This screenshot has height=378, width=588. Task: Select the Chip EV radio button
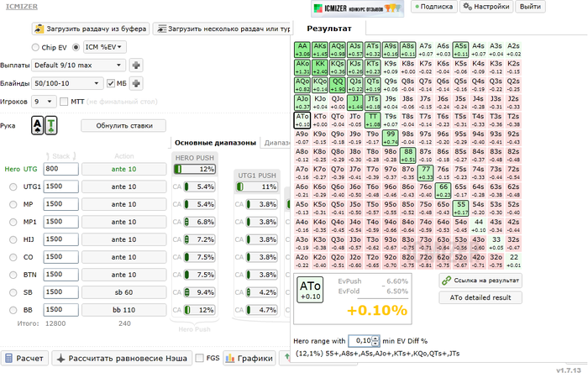(35, 47)
